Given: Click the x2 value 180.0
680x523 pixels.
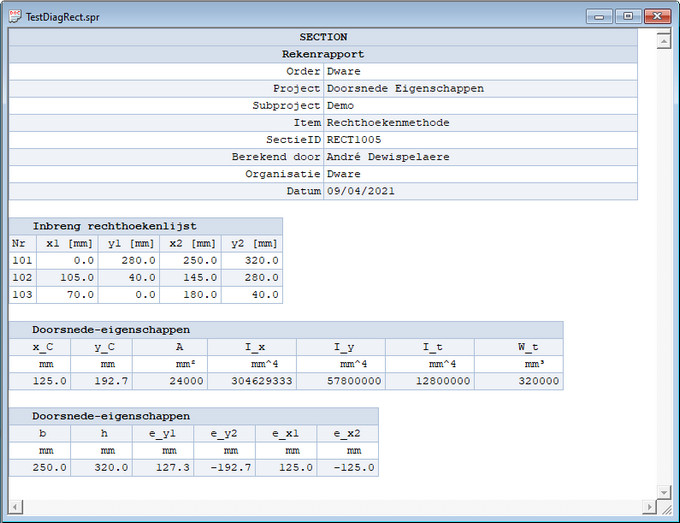Looking at the screenshot, I should 200,295.
